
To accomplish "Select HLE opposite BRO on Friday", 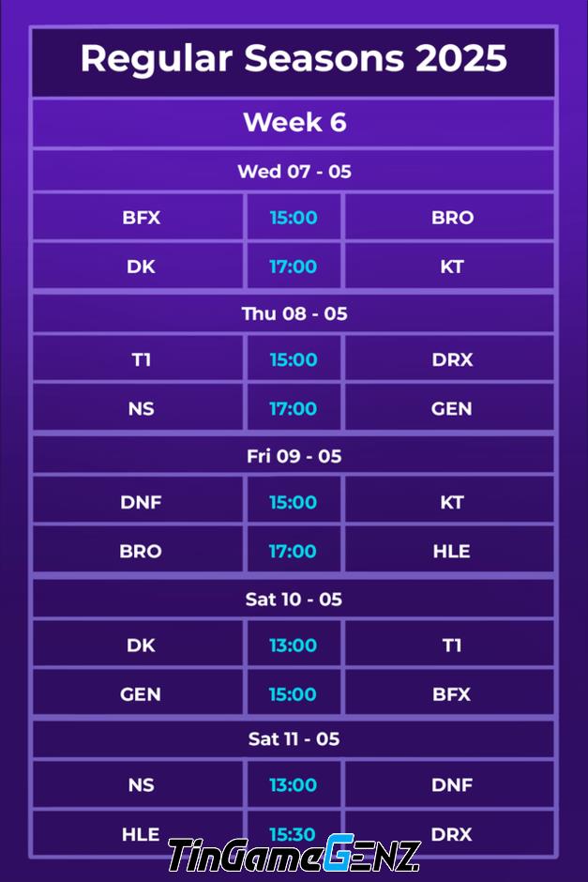I will point(451,552).
